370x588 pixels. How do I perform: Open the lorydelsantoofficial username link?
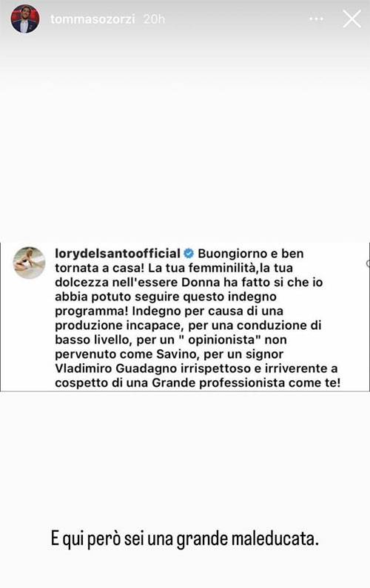coord(118,254)
